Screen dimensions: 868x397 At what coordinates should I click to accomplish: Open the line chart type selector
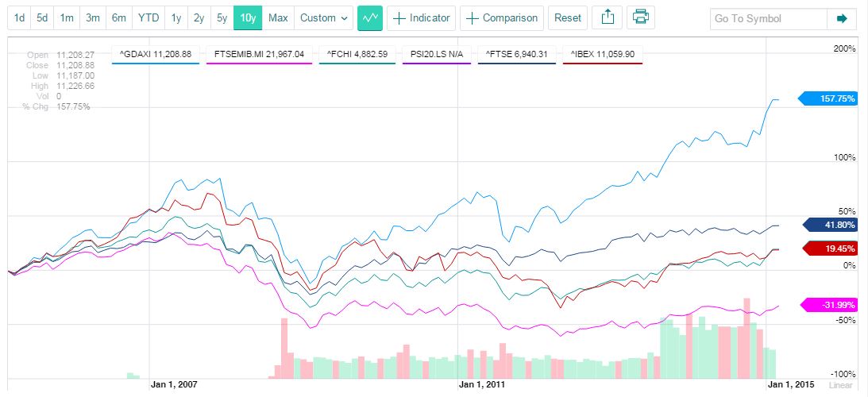[x=370, y=17]
